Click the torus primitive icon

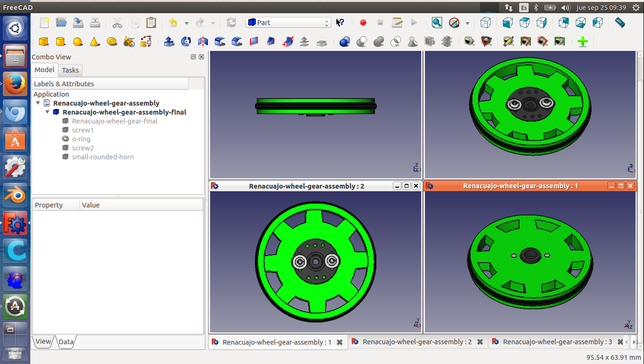(x=112, y=41)
